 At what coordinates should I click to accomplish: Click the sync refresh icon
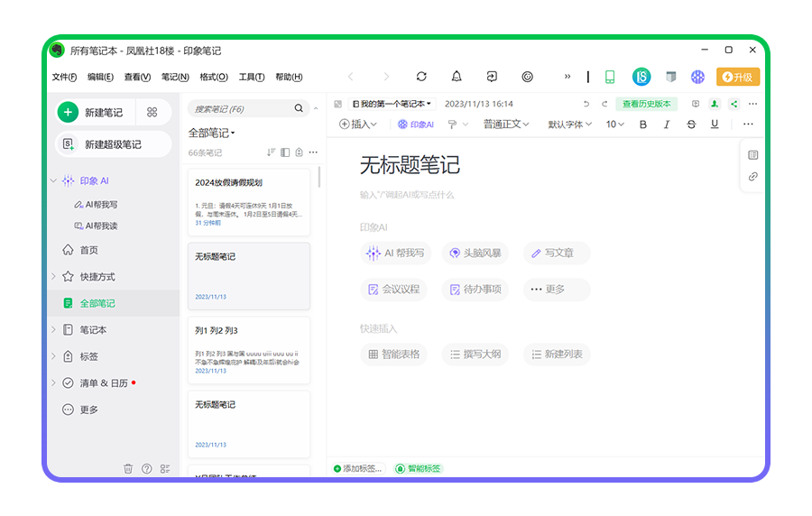pos(421,77)
